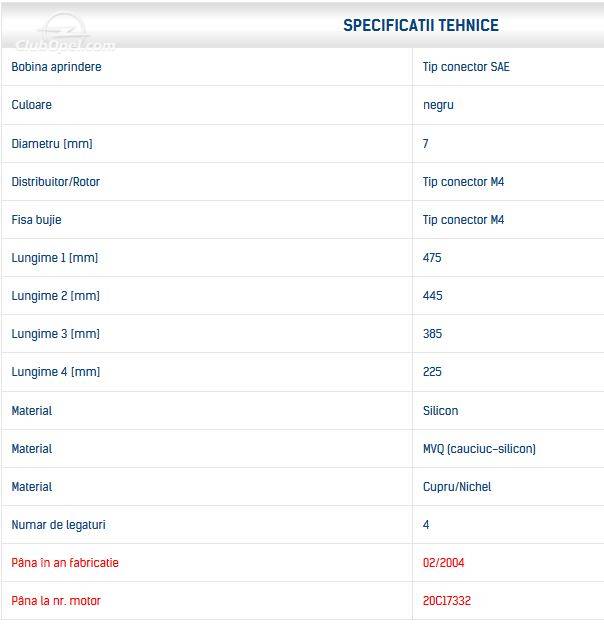The height and width of the screenshot is (640, 604).
Task: Click Tip conector M4 in Fisa bujie row
Action: [463, 220]
